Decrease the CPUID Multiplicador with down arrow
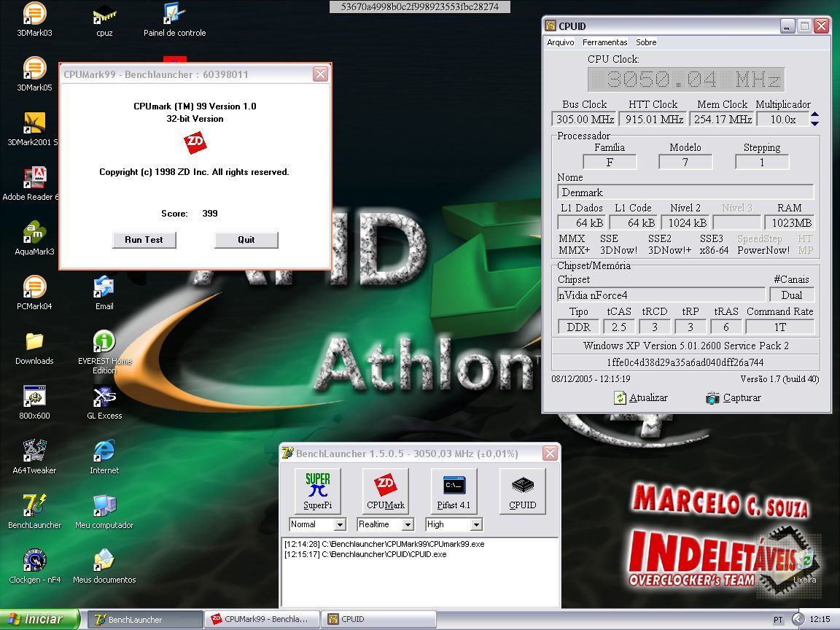Screen dimensions: 840x630 814,124
